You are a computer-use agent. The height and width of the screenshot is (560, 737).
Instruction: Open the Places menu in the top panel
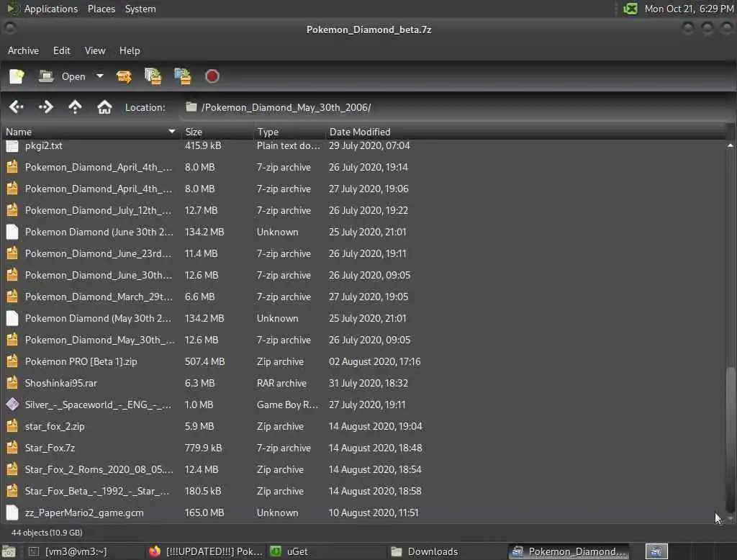[x=101, y=9]
